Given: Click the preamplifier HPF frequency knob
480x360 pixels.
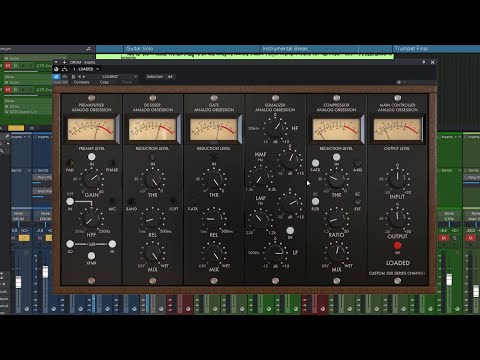Looking at the screenshot, I should pos(91,219).
